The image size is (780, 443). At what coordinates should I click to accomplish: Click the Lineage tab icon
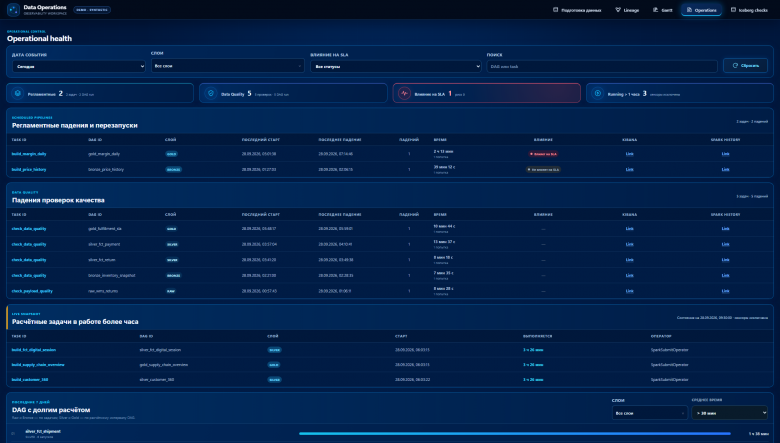coord(618,10)
